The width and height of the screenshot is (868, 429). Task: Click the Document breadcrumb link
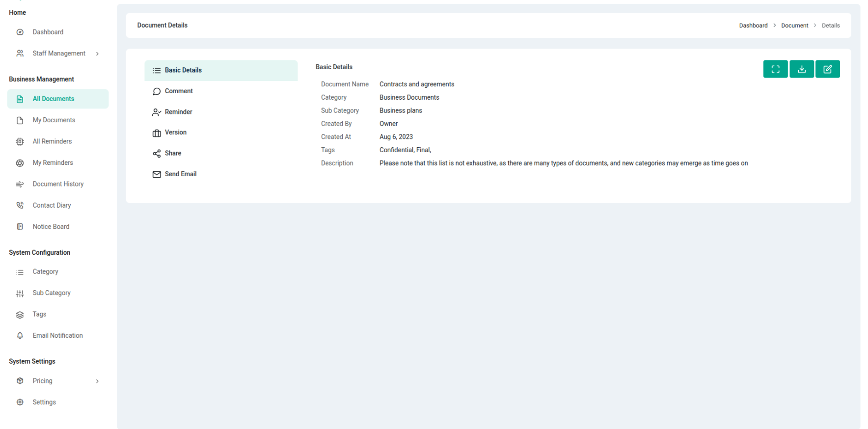point(794,26)
